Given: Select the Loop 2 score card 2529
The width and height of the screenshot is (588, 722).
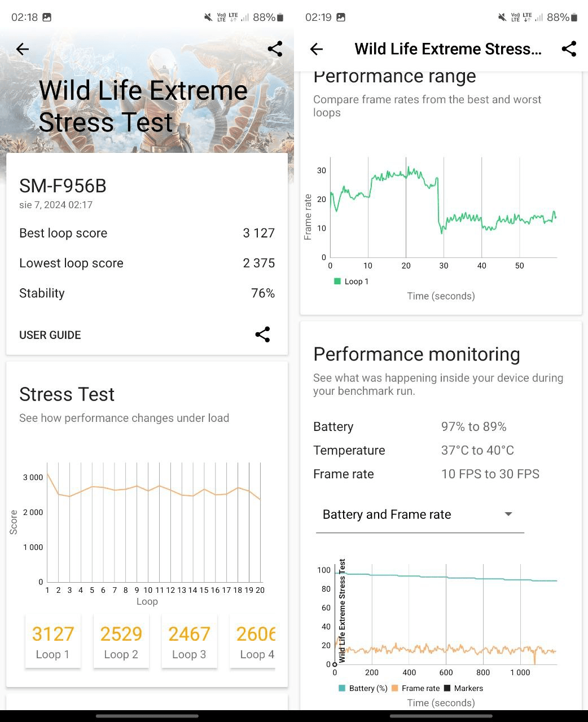Looking at the screenshot, I should 121,641.
